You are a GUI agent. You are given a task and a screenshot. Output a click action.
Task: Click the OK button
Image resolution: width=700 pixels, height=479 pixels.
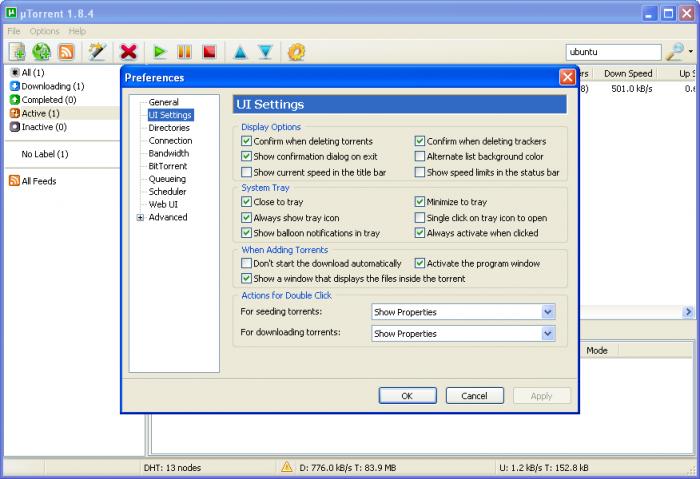coord(407,395)
